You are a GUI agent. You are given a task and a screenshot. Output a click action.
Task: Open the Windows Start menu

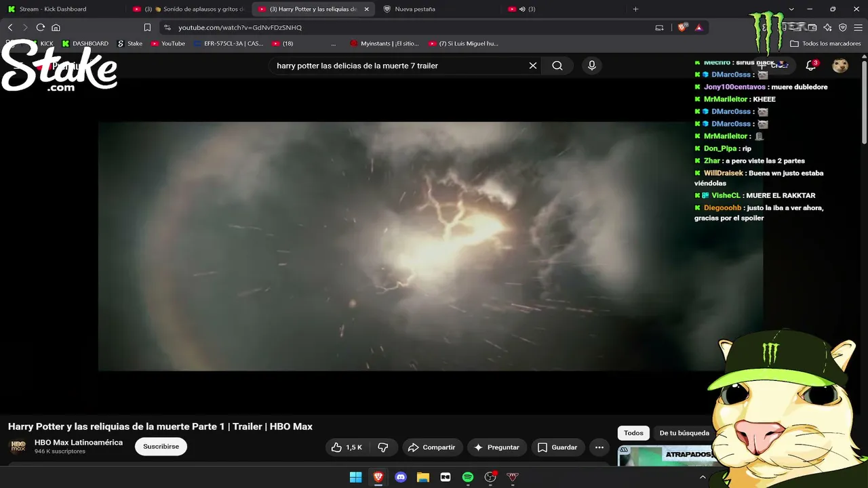[x=355, y=477]
